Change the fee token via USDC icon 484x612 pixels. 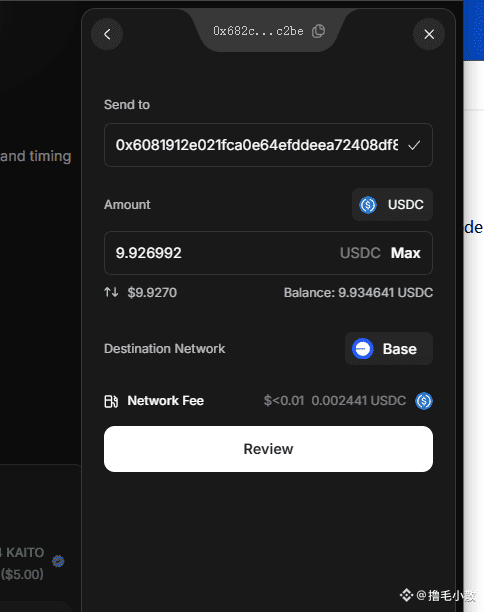pos(424,401)
